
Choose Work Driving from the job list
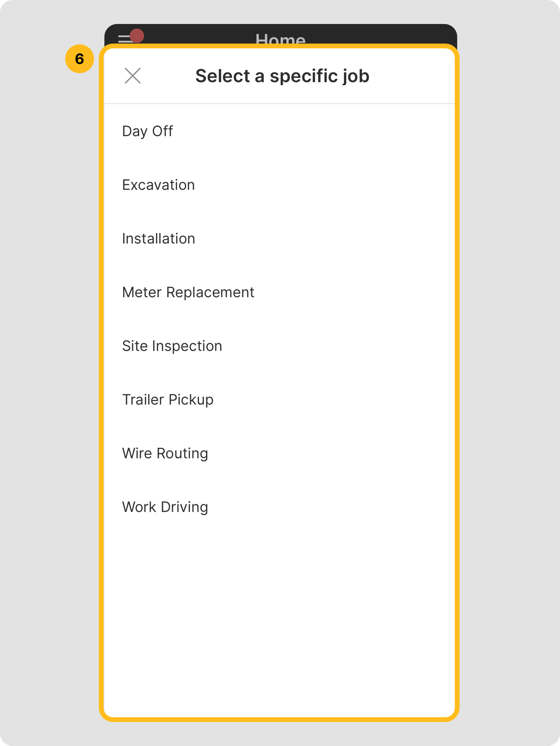165,507
